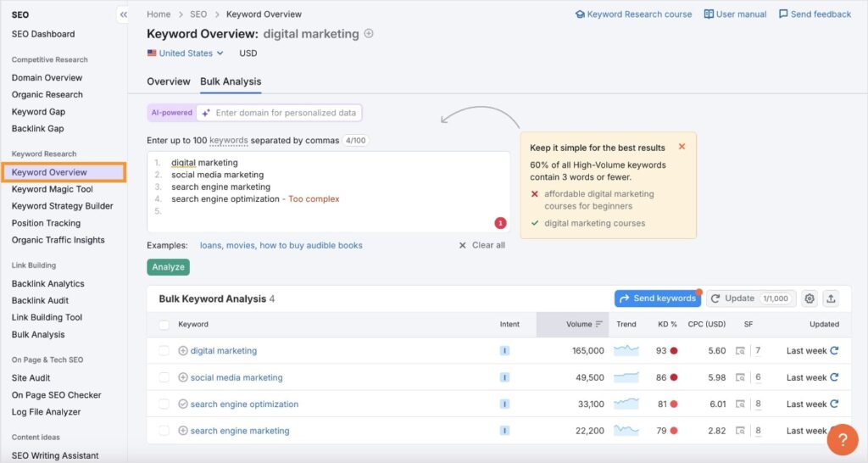This screenshot has height=463, width=868.
Task: Select checkbox for search engine optimization row
Action: [x=164, y=404]
